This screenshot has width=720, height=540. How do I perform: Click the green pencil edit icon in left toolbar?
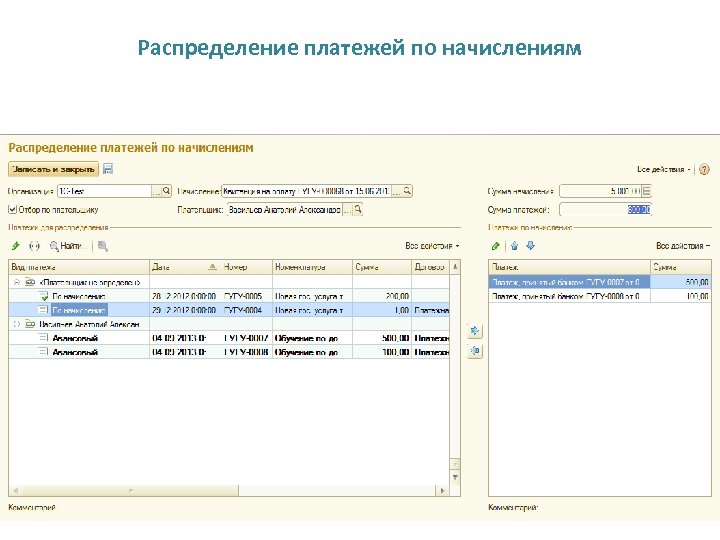pos(16,246)
